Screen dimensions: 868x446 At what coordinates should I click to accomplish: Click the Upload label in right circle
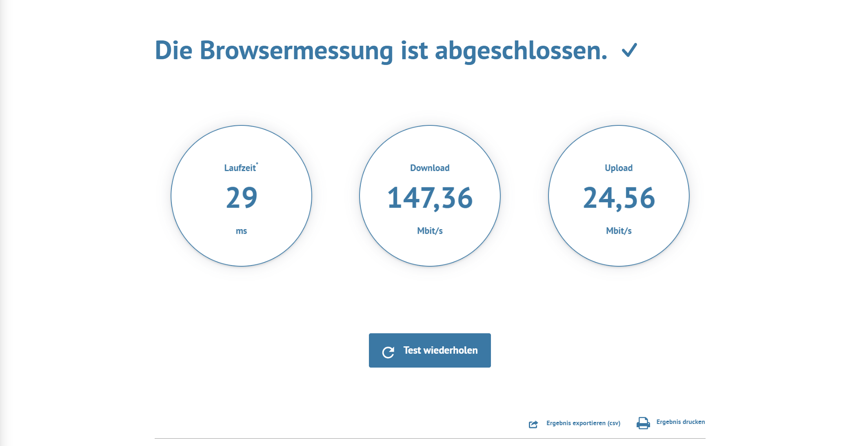[x=619, y=168]
